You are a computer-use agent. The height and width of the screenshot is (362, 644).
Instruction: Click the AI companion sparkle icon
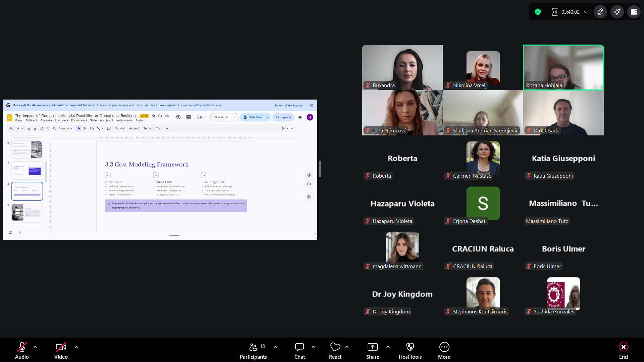pyautogui.click(x=617, y=12)
